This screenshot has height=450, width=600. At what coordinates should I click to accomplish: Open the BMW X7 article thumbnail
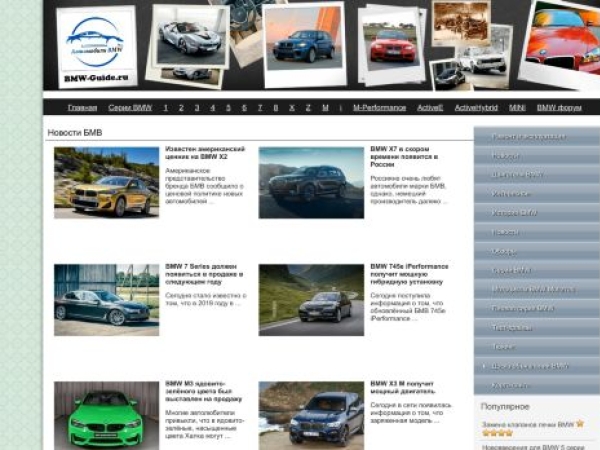coord(311,183)
